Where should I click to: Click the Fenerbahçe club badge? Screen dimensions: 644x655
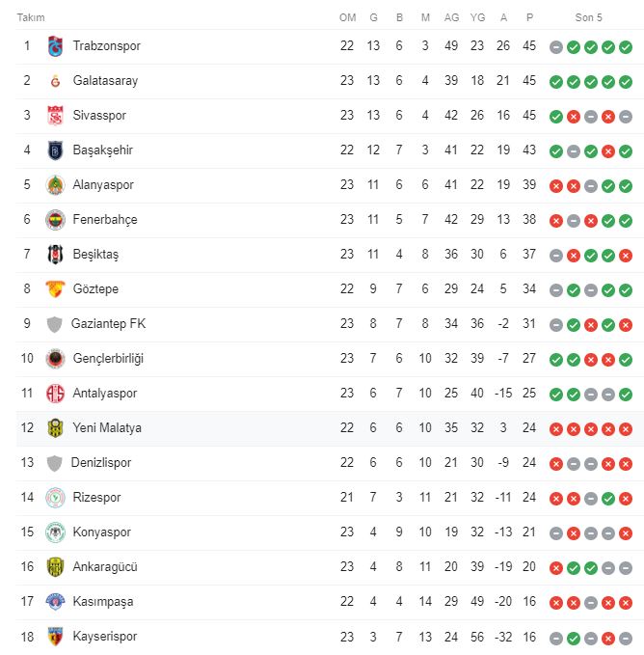click(54, 220)
